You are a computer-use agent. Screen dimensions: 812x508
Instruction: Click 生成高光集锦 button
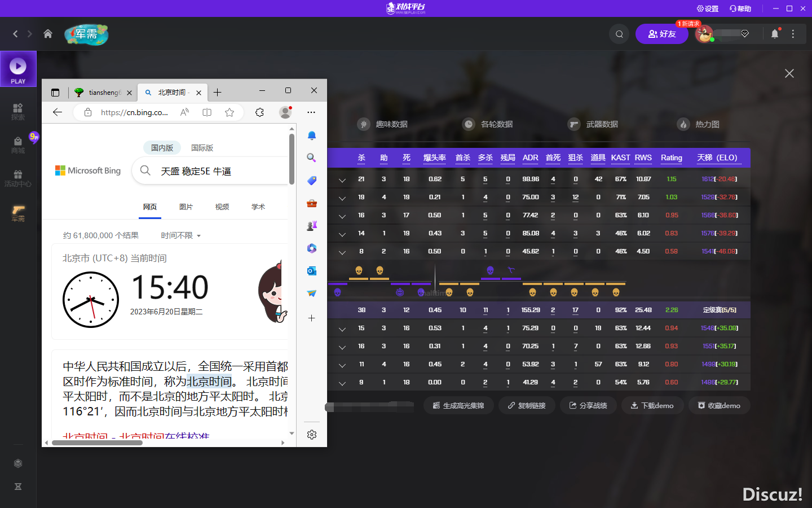458,405
